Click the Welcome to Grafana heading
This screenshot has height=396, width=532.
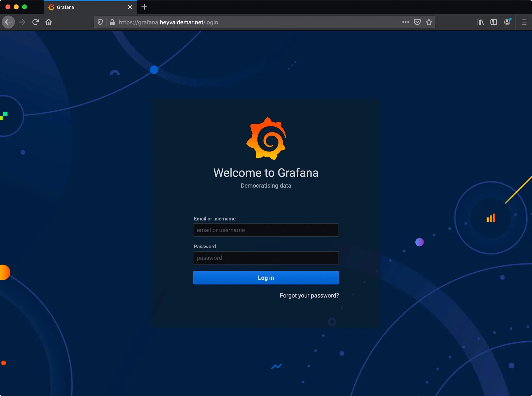[x=266, y=173]
